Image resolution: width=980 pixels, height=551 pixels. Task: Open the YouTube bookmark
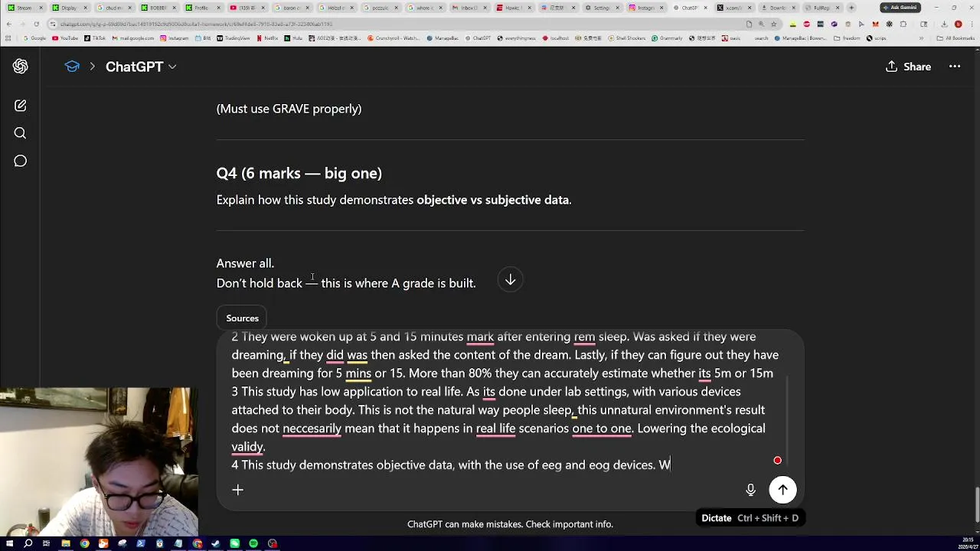click(x=65, y=38)
